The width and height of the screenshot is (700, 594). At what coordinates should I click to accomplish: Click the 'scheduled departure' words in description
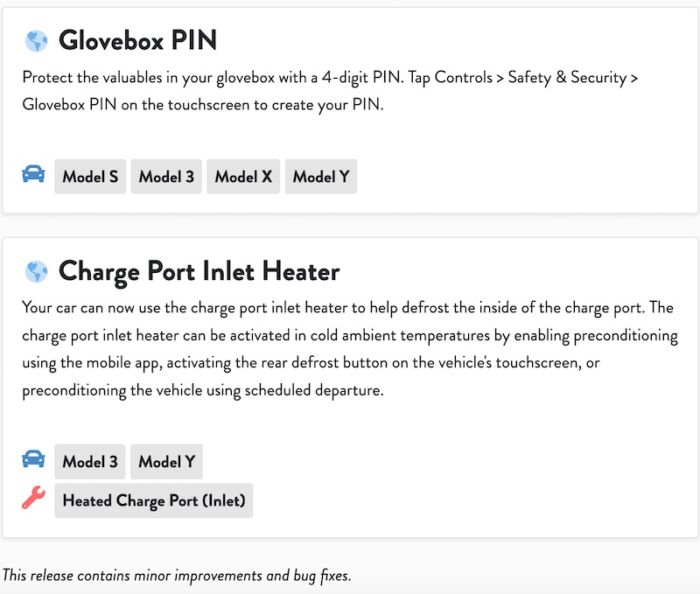click(x=314, y=390)
